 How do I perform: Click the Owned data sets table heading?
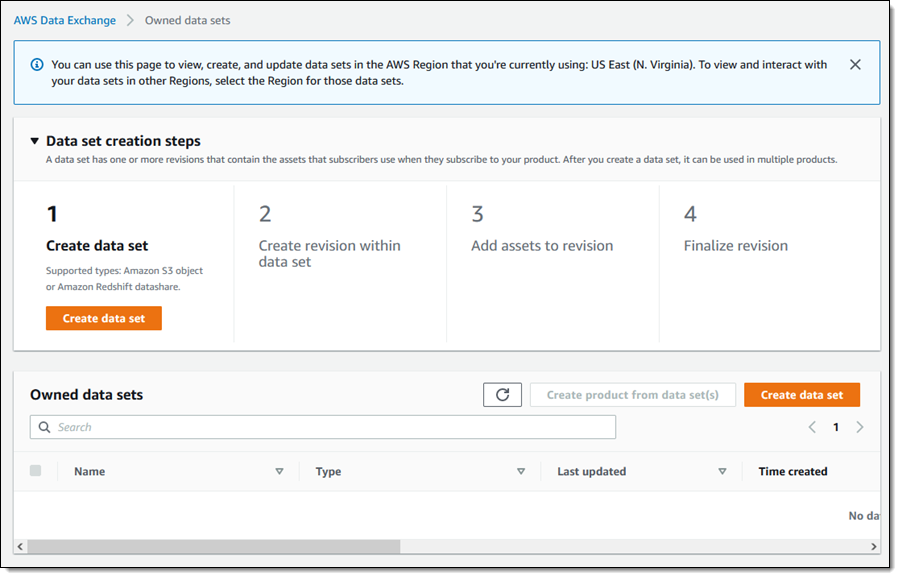[x=87, y=395]
